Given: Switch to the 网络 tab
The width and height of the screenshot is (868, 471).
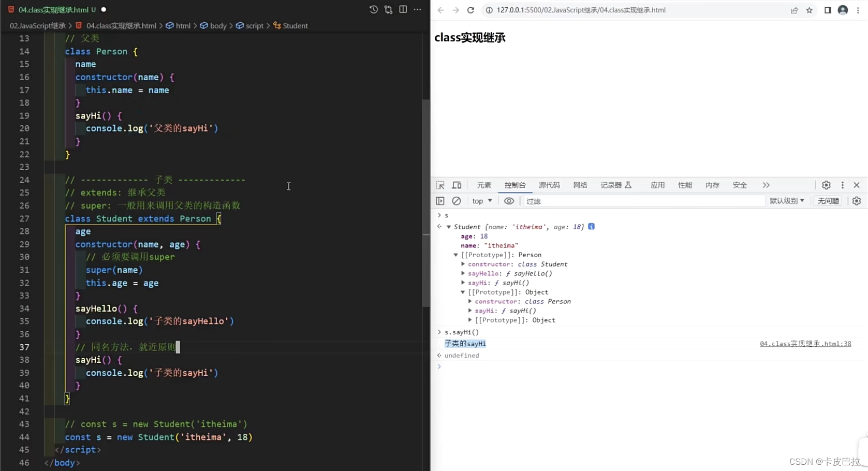Looking at the screenshot, I should [x=580, y=185].
